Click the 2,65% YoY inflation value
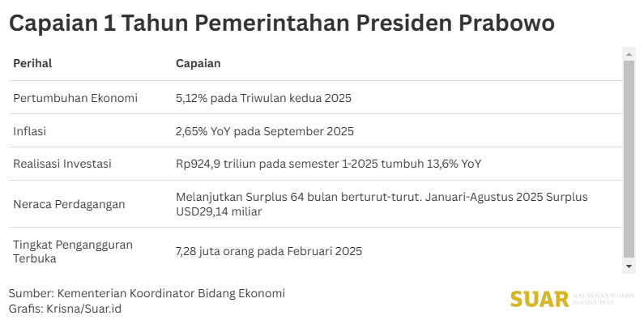 [x=265, y=130]
